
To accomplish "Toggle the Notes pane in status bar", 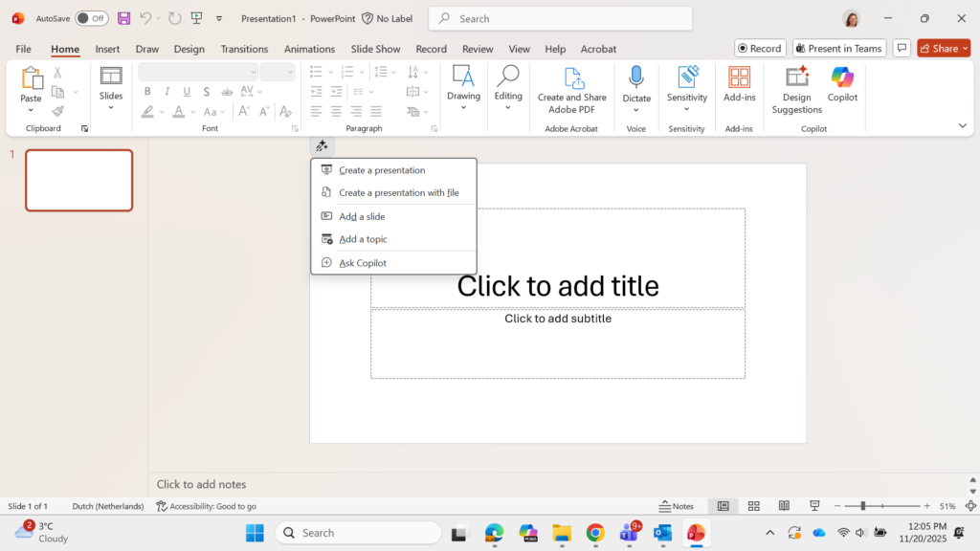I will pos(677,506).
